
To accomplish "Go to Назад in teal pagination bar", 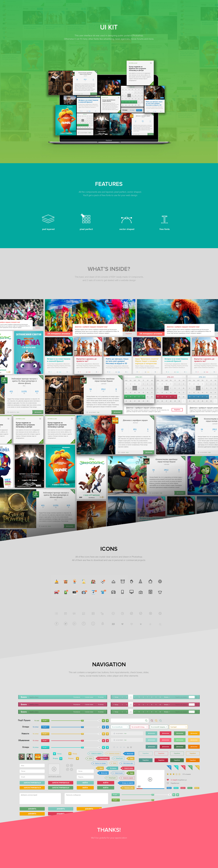I will point(116,697).
